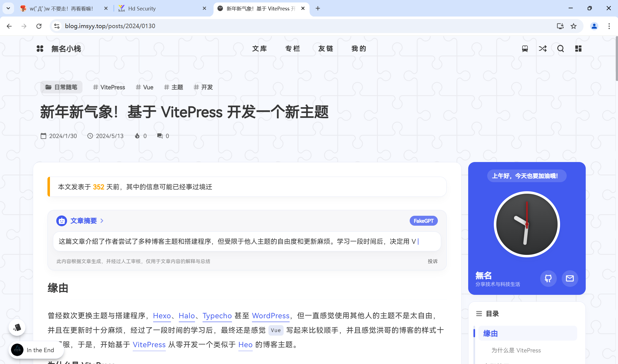Open the 日常随笔 category
The height and width of the screenshot is (364, 618).
coord(61,87)
